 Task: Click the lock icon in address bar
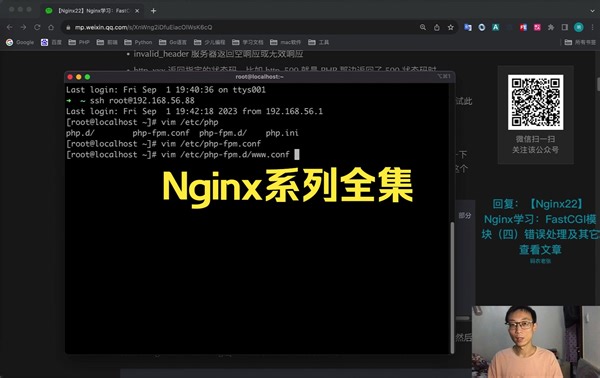pyautogui.click(x=68, y=28)
